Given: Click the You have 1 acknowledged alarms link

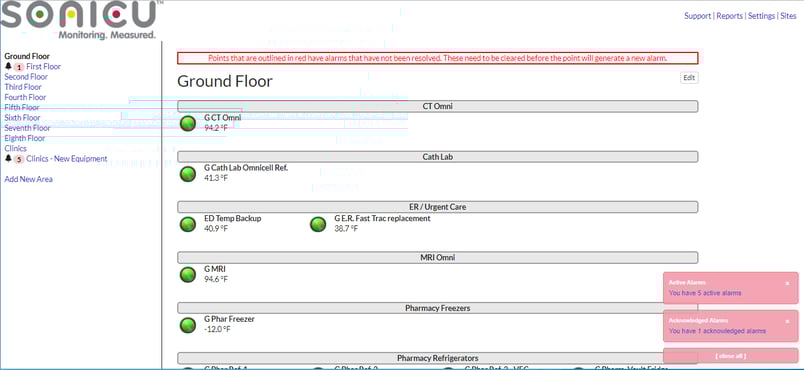Looking at the screenshot, I should [717, 331].
